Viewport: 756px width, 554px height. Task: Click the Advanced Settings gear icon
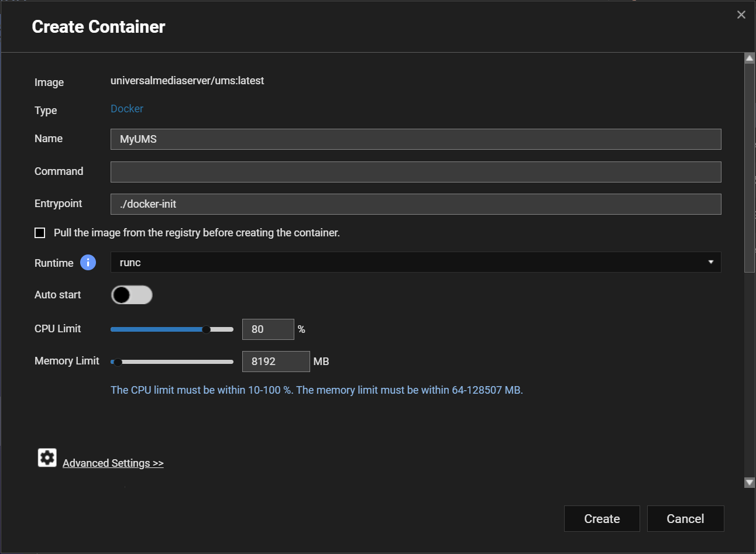tap(47, 457)
